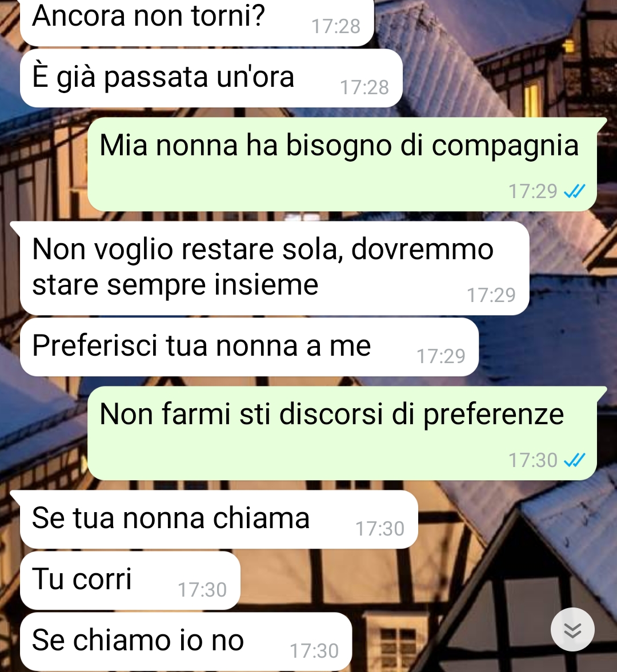Tap read receipt ticks on 'Mia nonna' message
Viewport: 617px width, 672px height.
tap(575, 191)
